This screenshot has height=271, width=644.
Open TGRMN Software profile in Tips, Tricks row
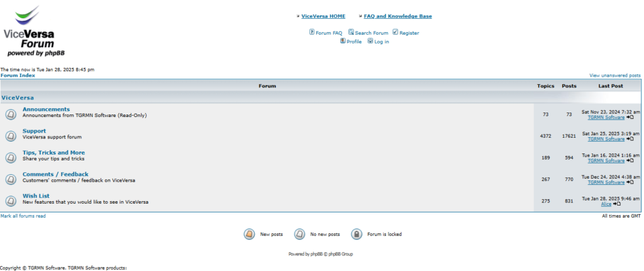[x=606, y=161]
